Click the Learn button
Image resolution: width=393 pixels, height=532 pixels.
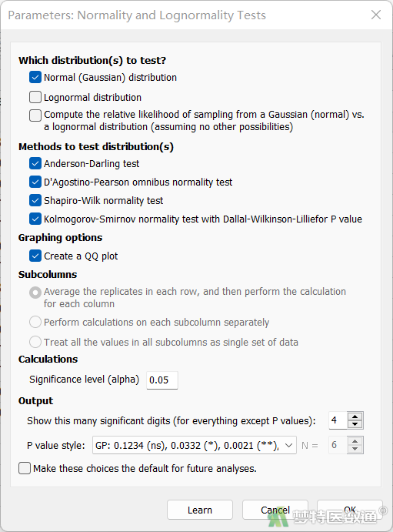200,510
